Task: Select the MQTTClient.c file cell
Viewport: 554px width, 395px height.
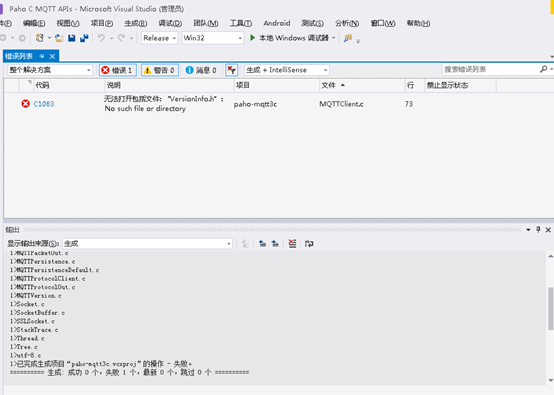Action: (x=341, y=104)
